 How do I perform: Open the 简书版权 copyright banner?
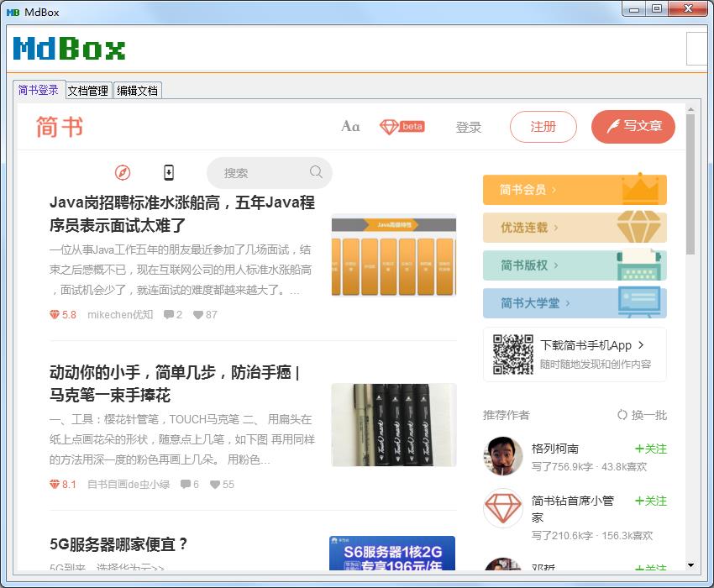tap(575, 265)
